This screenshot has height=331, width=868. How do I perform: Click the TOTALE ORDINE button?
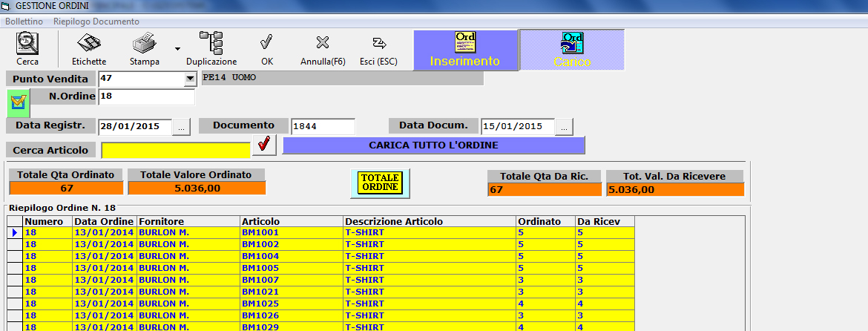380,183
